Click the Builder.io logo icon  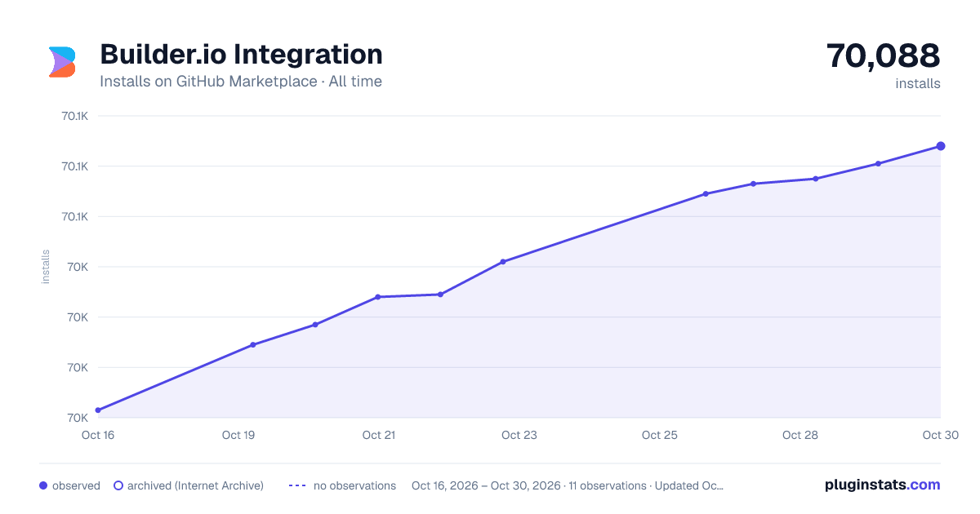62,62
